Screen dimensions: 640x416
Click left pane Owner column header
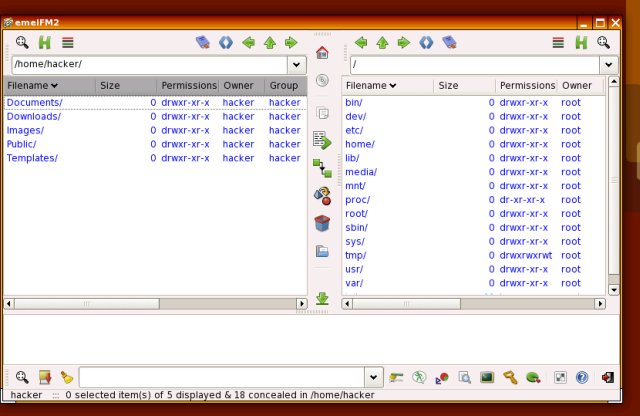pos(242,86)
